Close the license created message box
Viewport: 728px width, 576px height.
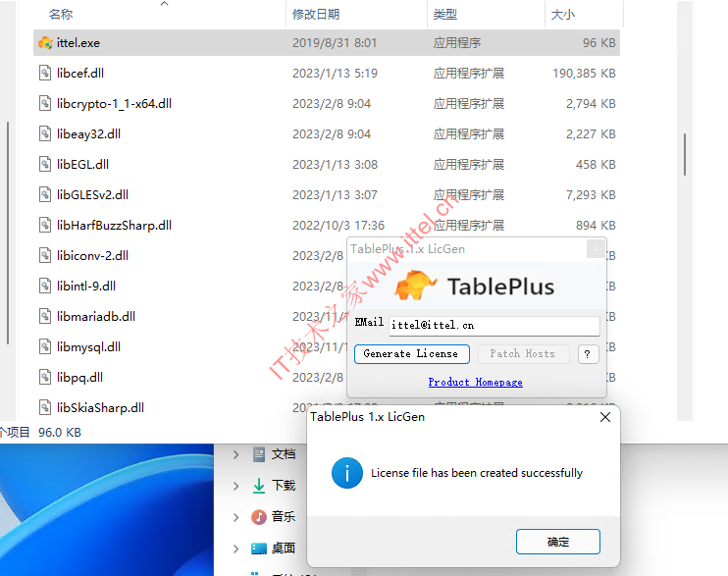click(x=605, y=417)
